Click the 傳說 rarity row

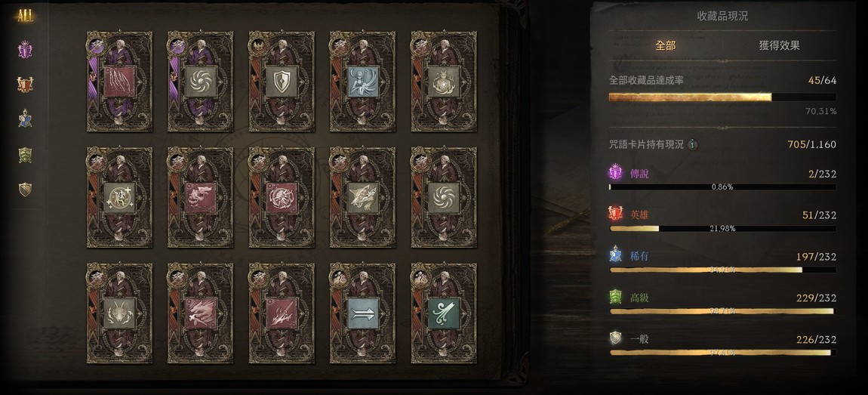point(722,179)
